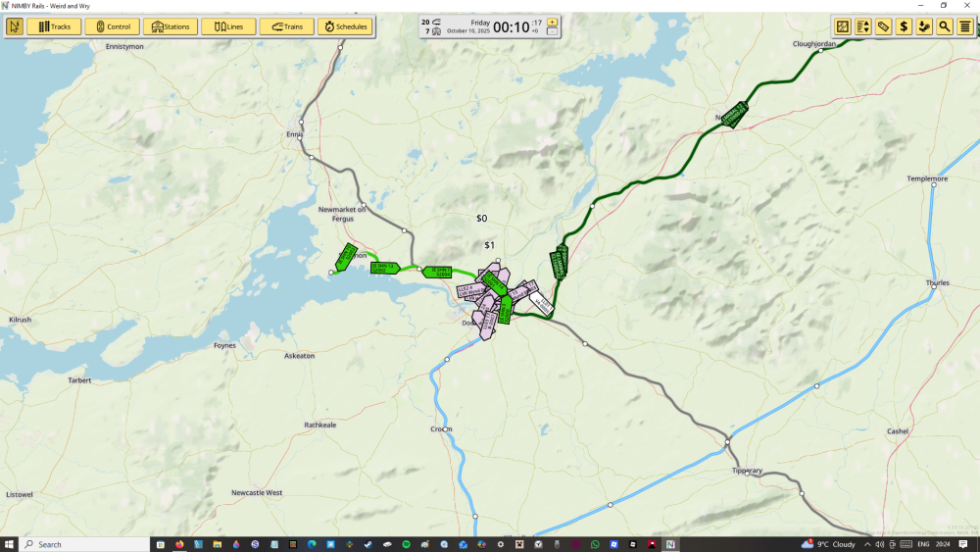Click the price tag icon
Screen dimensions: 980x552
tap(883, 26)
